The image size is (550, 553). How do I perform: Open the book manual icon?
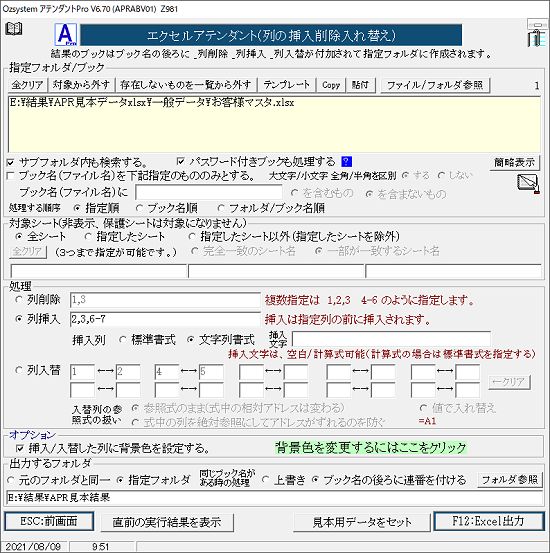(14, 29)
